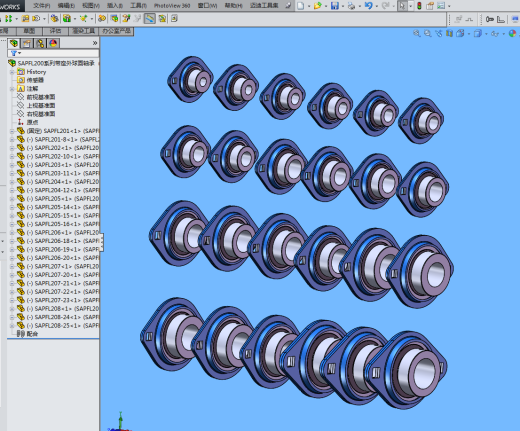520x431 pixels.
Task: Open the PropertyManager panel tab icon
Action: (27, 43)
